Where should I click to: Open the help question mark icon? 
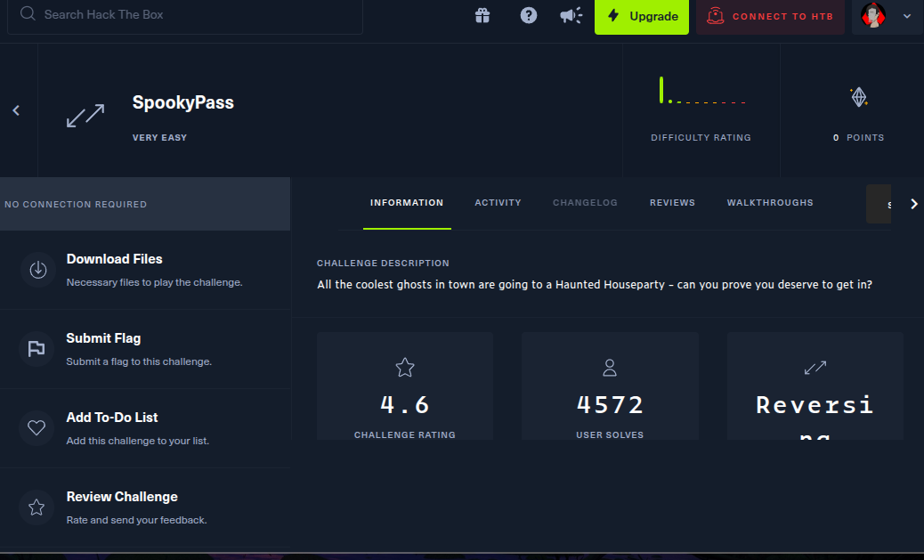(x=529, y=15)
